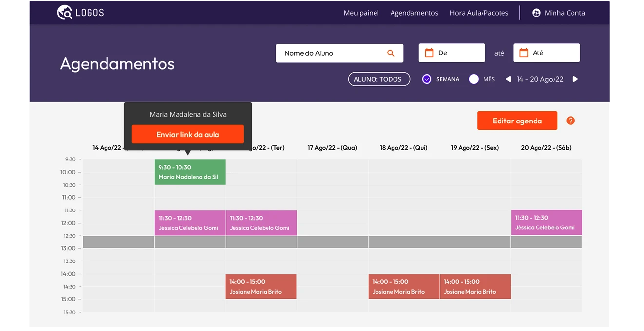Open Jéssica Celebelo Gomi appointment on 20 Ago/22
Image resolution: width=644 pixels, height=331 pixels.
point(546,223)
